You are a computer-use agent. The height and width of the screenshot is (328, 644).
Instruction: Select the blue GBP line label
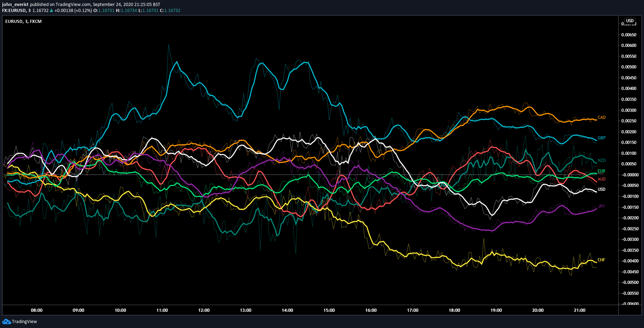[601, 138]
